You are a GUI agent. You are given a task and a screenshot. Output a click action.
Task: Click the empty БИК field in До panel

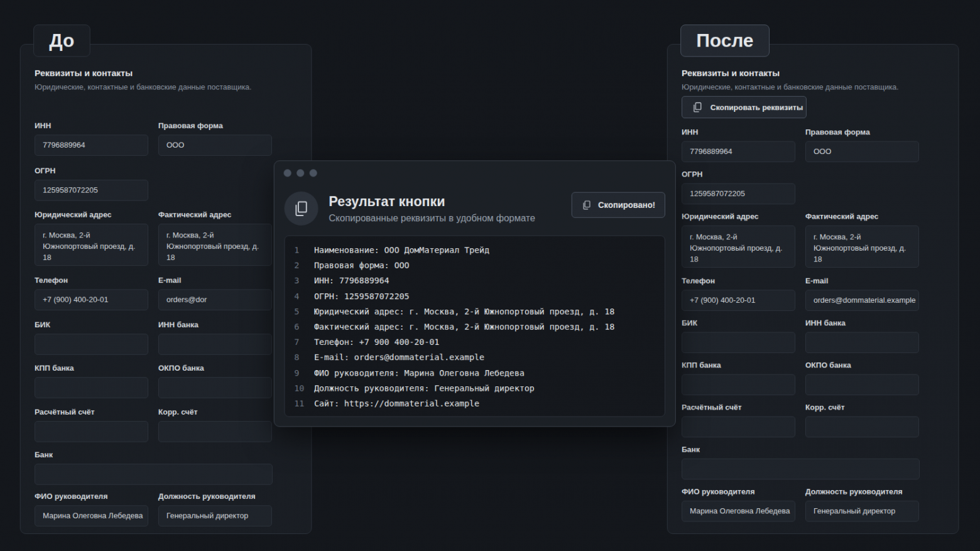click(91, 344)
